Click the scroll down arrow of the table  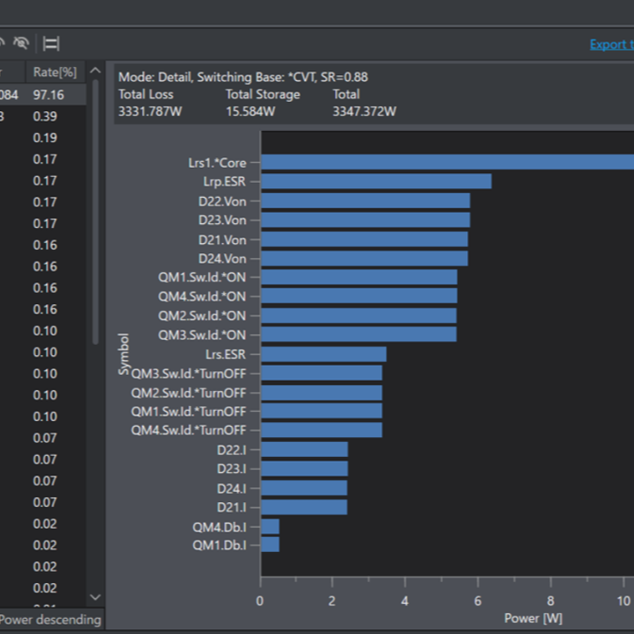pos(95,597)
